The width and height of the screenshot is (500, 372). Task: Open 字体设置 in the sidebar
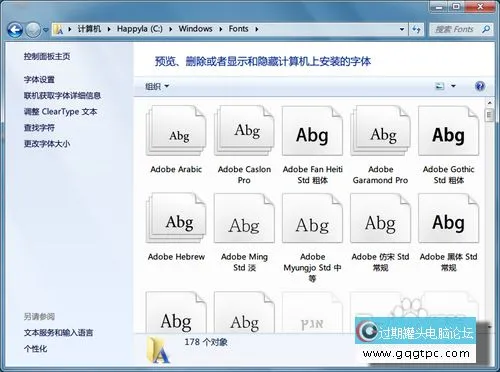click(x=39, y=79)
